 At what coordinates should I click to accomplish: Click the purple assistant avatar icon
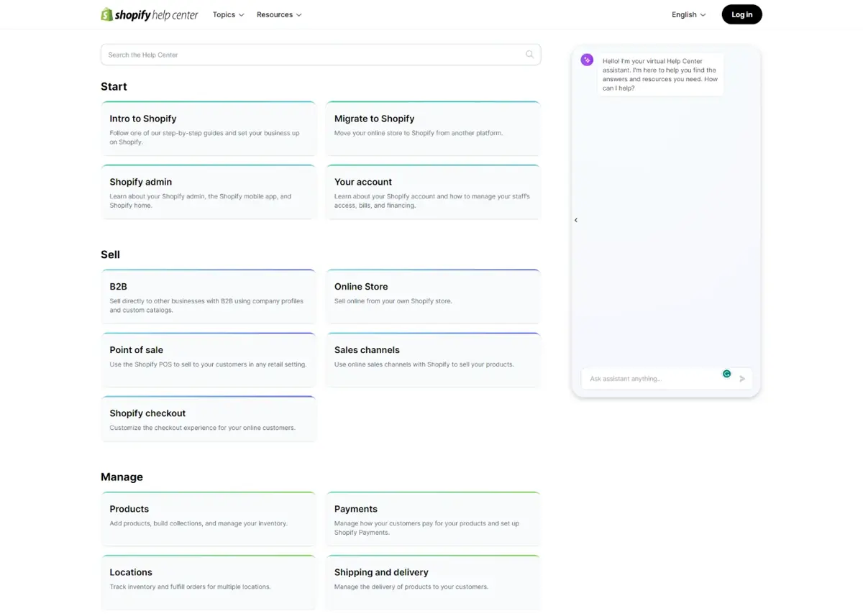(587, 60)
